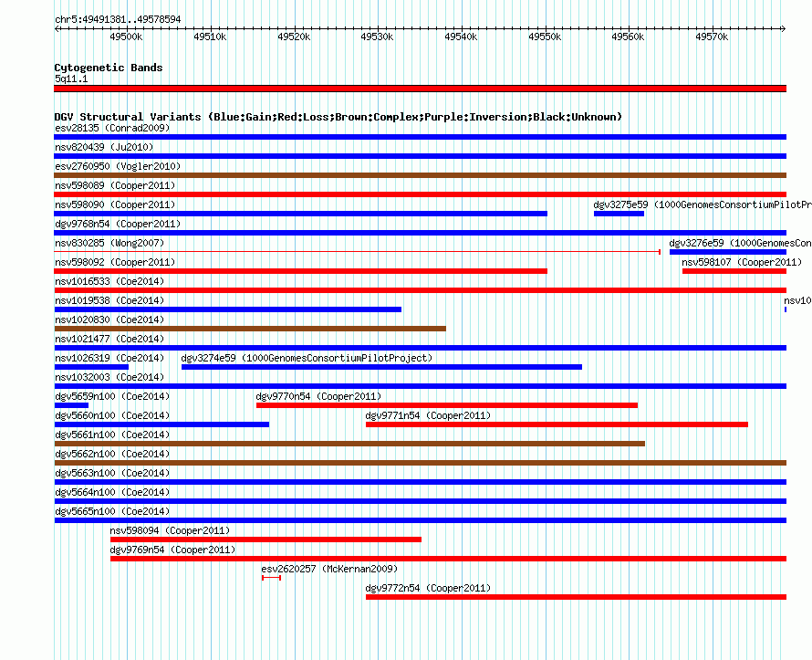Select the dgv9771n54 red loss bar
812x660 pixels.
[x=557, y=424]
